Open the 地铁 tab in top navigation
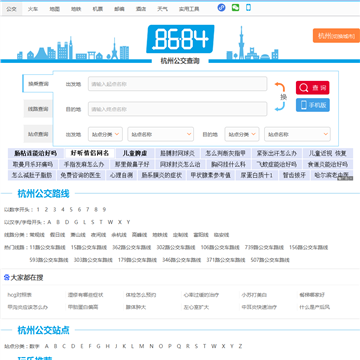Viewport: 360px width, 360px height. pyautogui.click(x=76, y=9)
